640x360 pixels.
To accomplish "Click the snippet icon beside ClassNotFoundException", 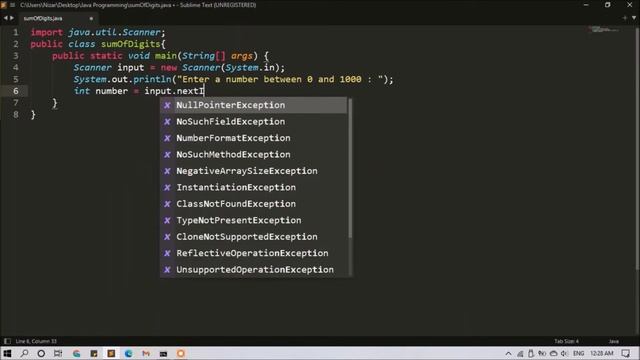I will point(167,204).
